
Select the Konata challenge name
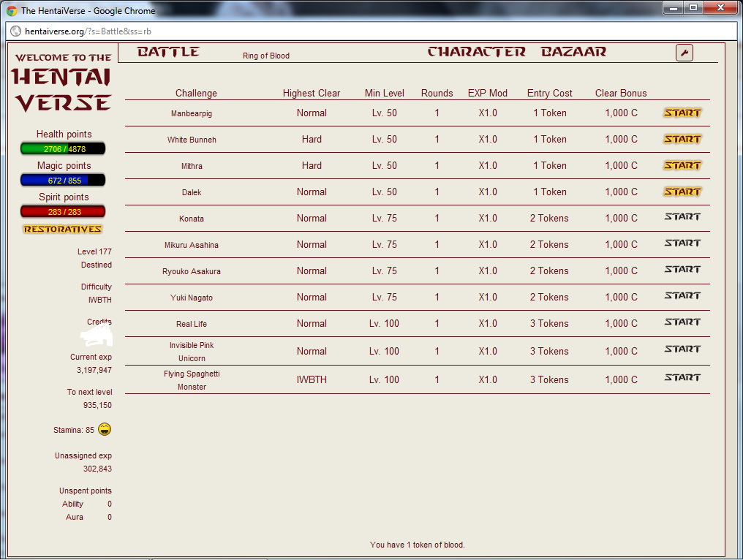(192, 219)
